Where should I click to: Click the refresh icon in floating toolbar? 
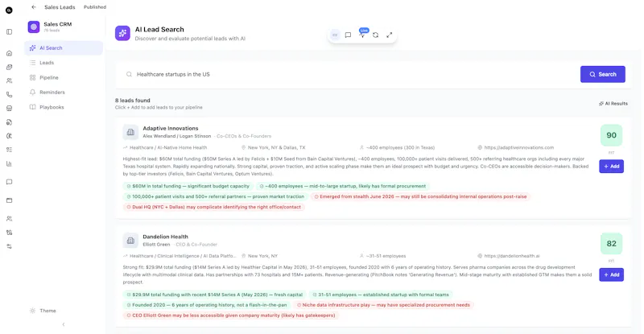click(375, 35)
